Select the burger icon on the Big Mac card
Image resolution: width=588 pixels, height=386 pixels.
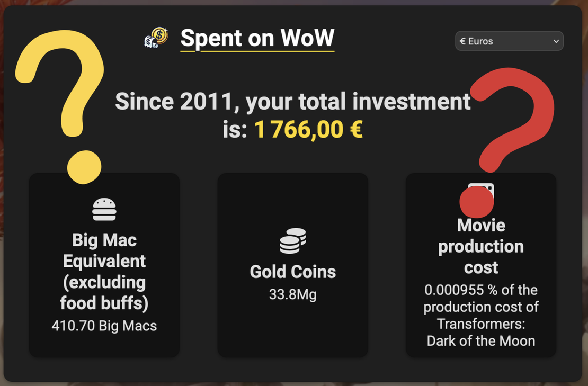[104, 208]
